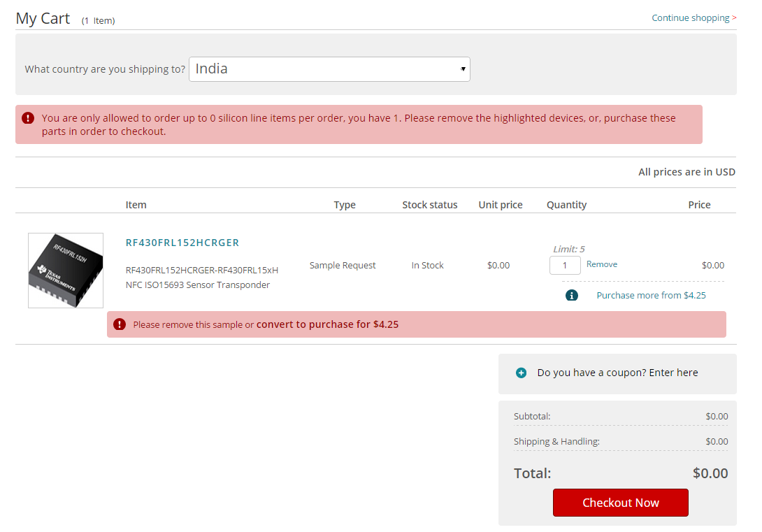Click the 'Total:' label in order summary
Image resolution: width=762 pixels, height=532 pixels.
533,473
